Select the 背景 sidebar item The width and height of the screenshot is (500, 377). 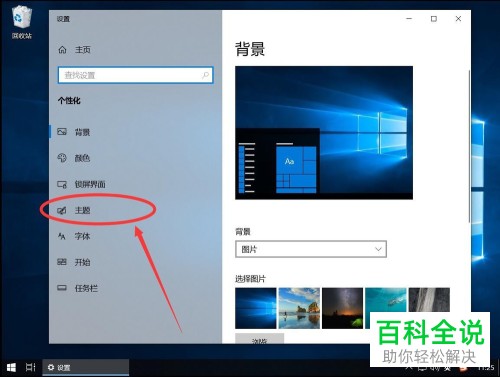pos(135,132)
